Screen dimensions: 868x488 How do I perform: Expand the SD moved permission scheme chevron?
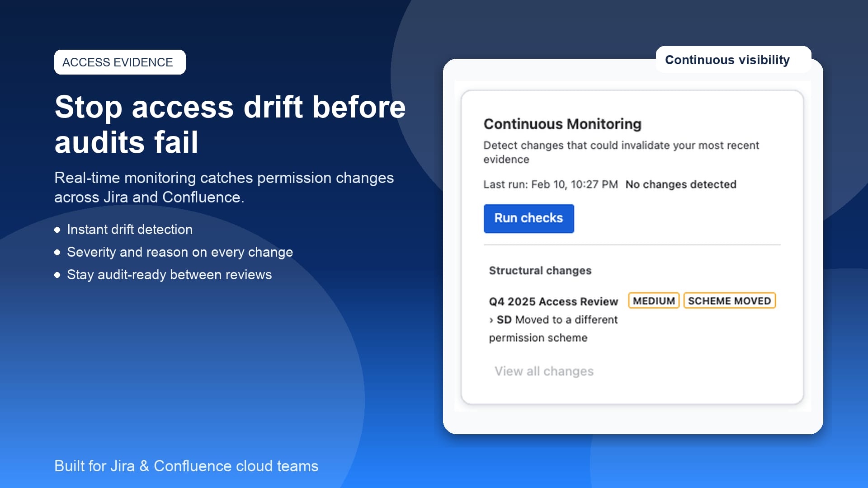pyautogui.click(x=491, y=320)
